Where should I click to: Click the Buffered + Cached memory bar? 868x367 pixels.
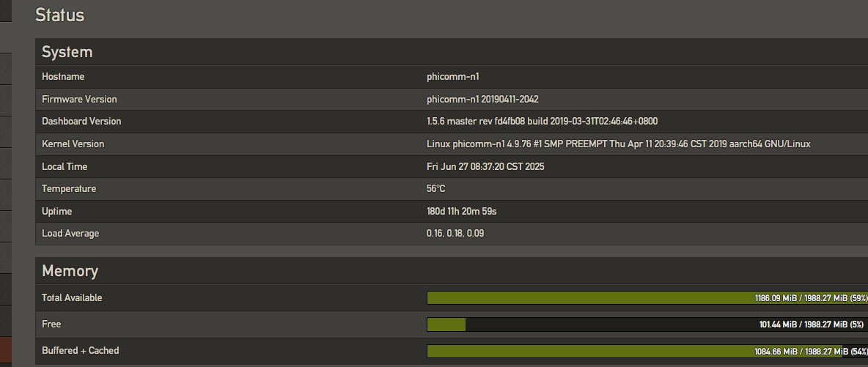pos(647,351)
